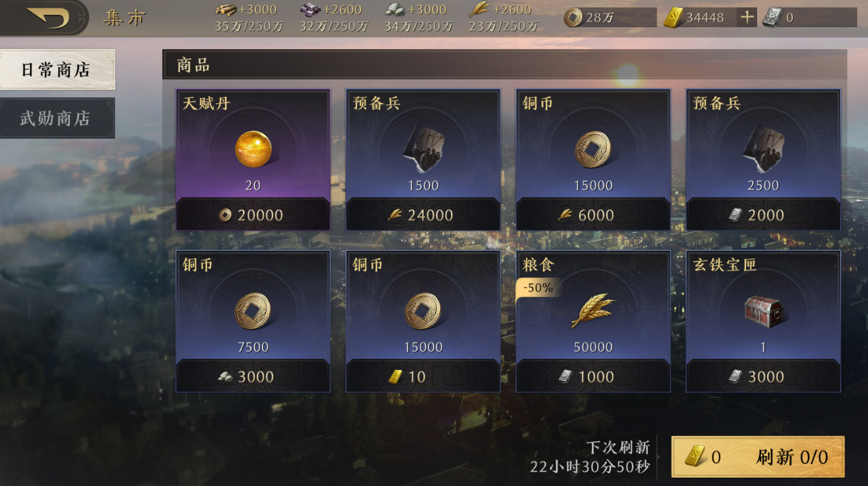Open the 武勋商店 tab

click(x=57, y=118)
